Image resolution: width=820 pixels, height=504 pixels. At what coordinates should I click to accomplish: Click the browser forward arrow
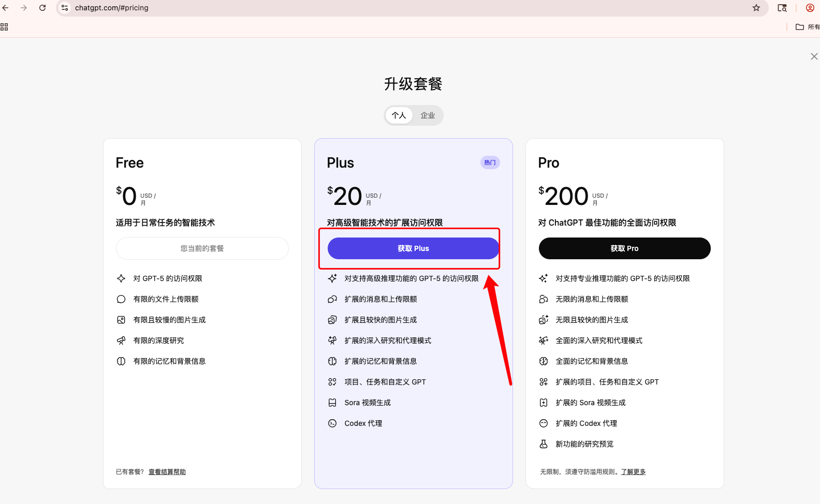[24, 8]
